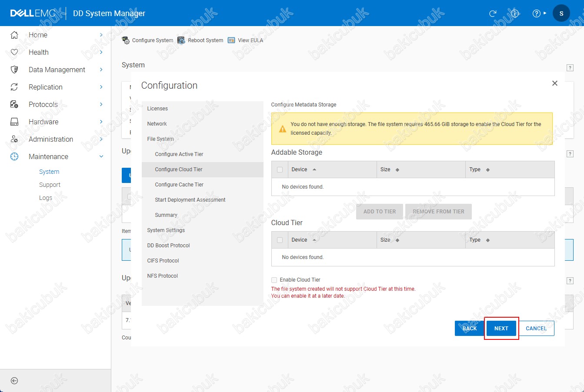Click the ADD TO TIER button

coord(380,212)
